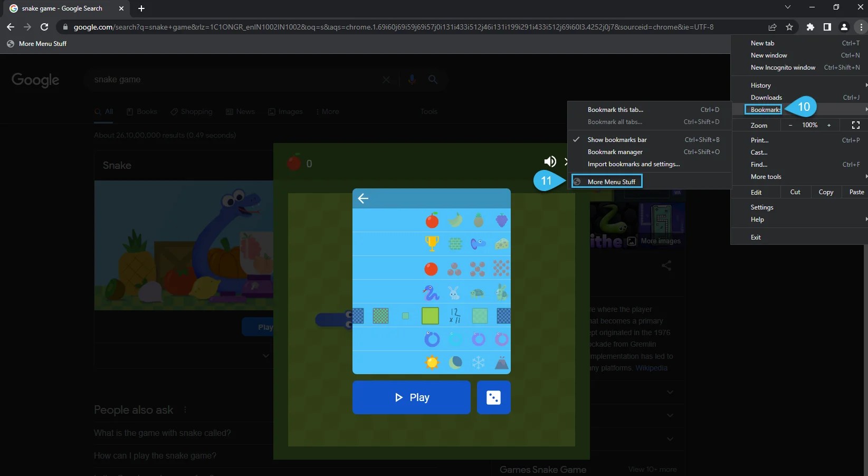The width and height of the screenshot is (868, 476).
Task: Click the dice random game button
Action: point(493,397)
